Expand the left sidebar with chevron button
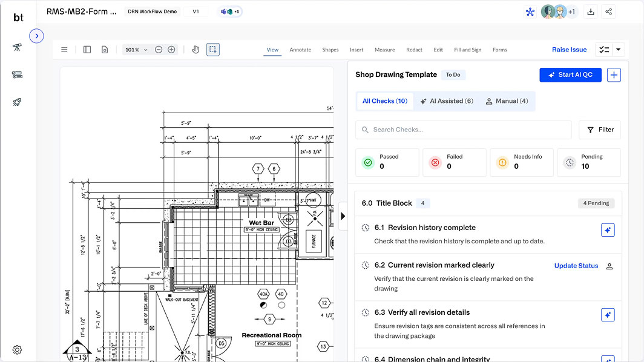Image resolution: width=644 pixels, height=362 pixels. [x=36, y=36]
